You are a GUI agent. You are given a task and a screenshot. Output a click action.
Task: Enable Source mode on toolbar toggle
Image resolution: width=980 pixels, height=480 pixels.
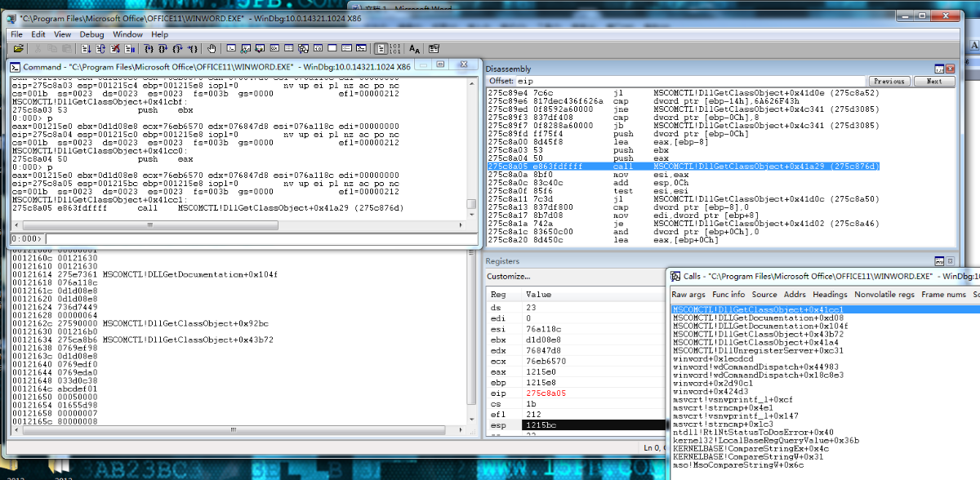pos(381,49)
